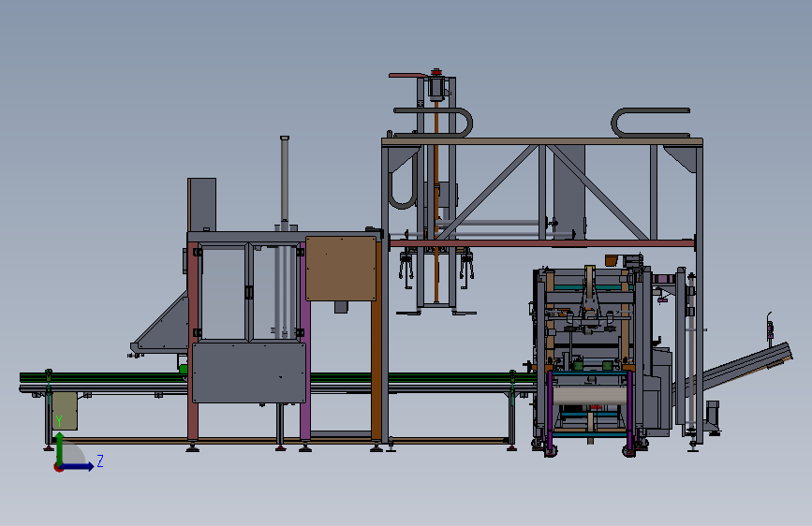Pick the left glass window of the cabinet
Image resolution: width=812 pixels, height=526 pixels.
(x=223, y=293)
